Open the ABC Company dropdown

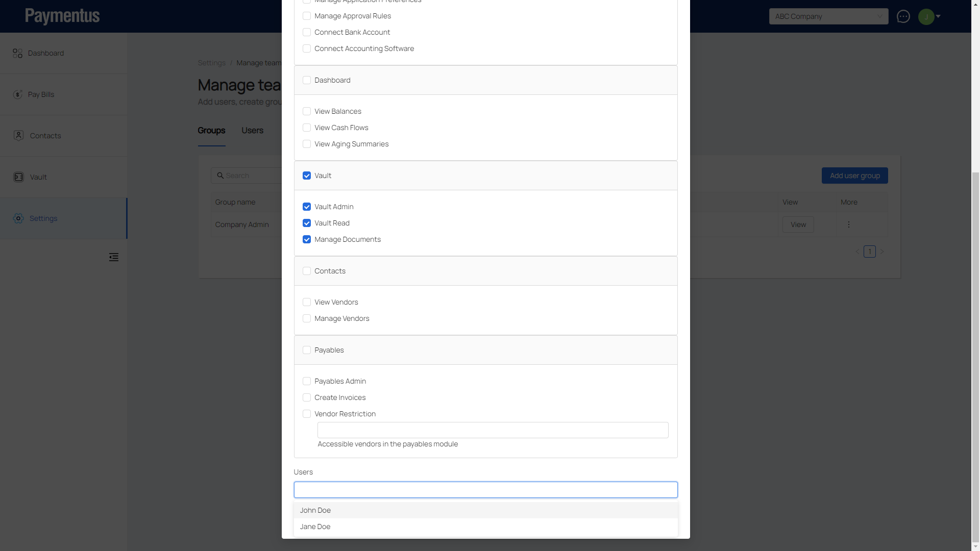[828, 16]
